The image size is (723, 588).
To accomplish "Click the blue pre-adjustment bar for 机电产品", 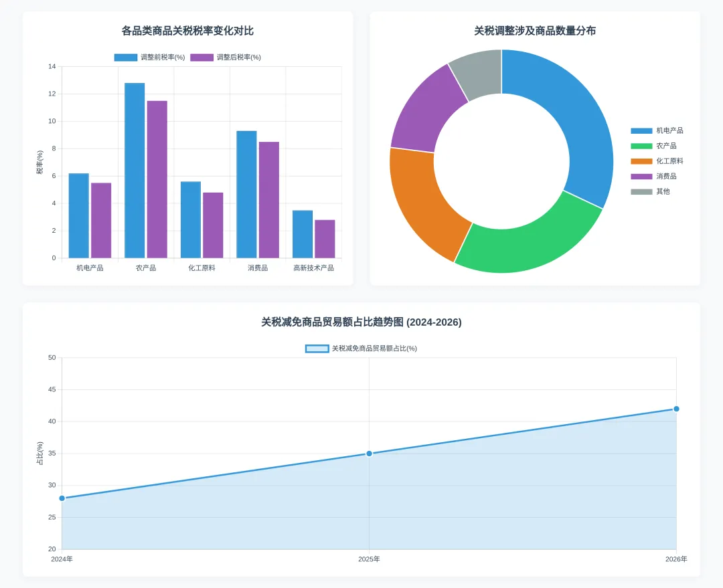I will click(x=79, y=215).
